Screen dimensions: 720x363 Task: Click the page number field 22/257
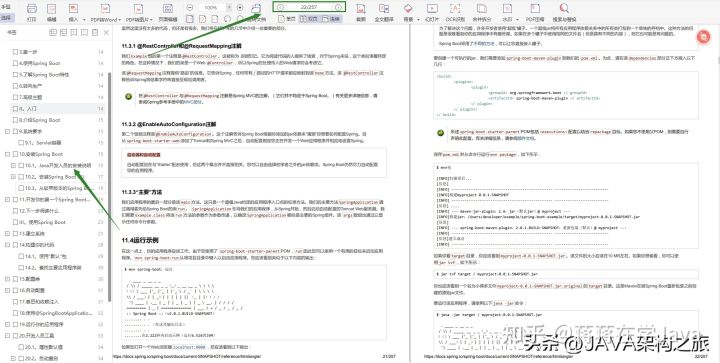click(309, 7)
